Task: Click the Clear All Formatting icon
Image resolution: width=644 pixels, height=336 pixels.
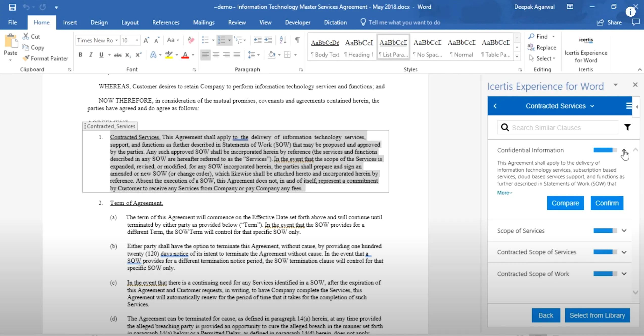Action: 191,40
